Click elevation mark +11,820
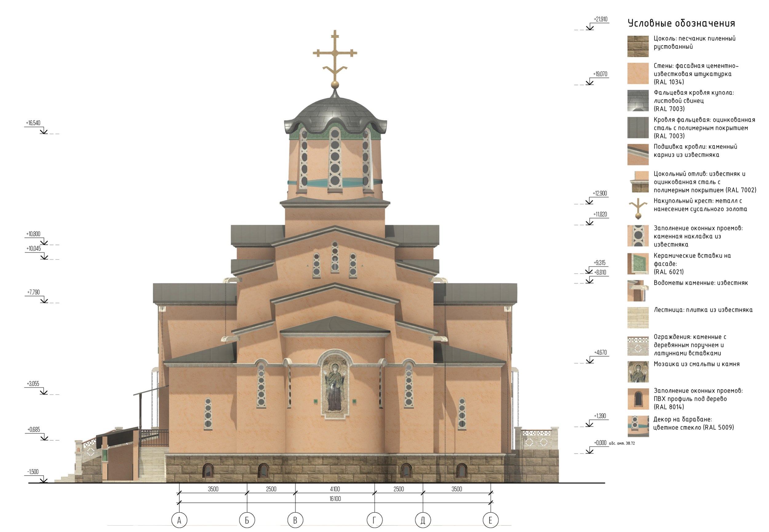Screen dimensions: 769x532 coord(600,214)
